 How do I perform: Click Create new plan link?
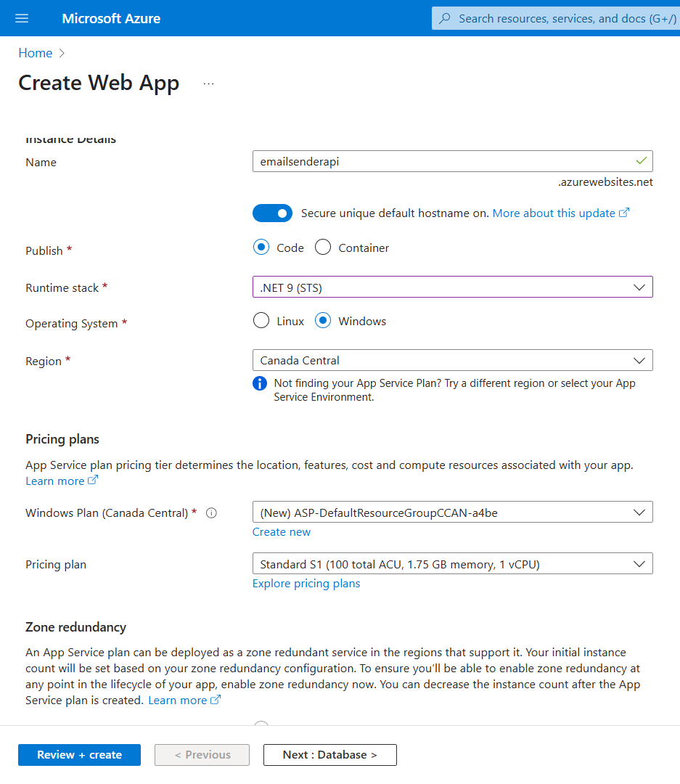[x=282, y=532]
